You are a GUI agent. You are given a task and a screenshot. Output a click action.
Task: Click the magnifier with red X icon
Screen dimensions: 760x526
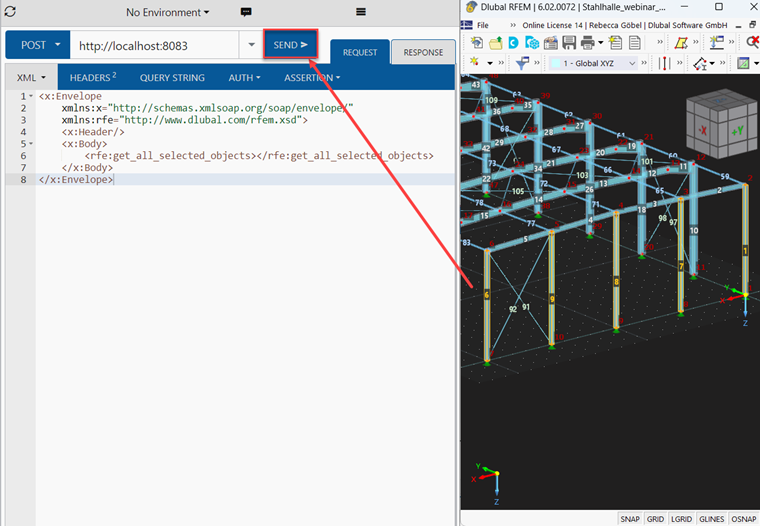pos(753,43)
